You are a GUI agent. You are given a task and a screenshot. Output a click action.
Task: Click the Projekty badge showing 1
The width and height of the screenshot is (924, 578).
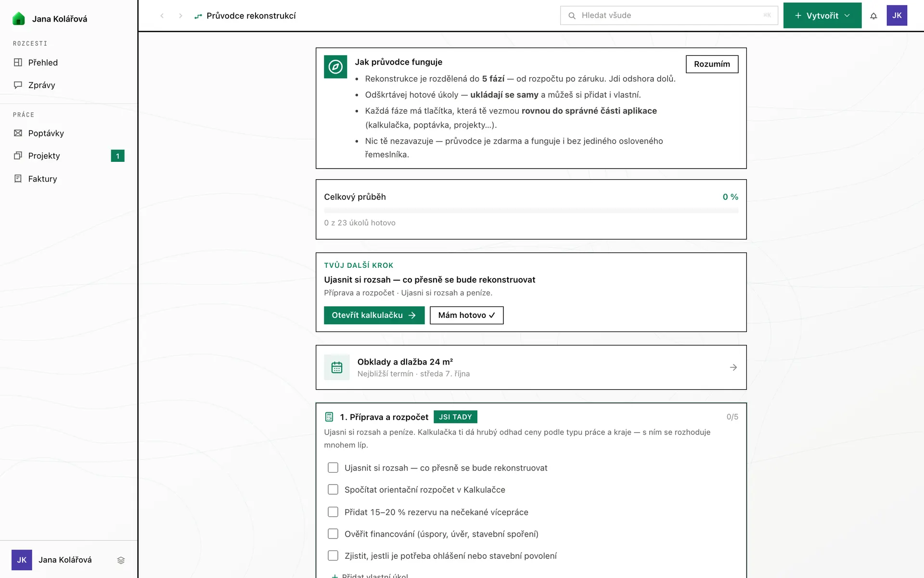117,156
